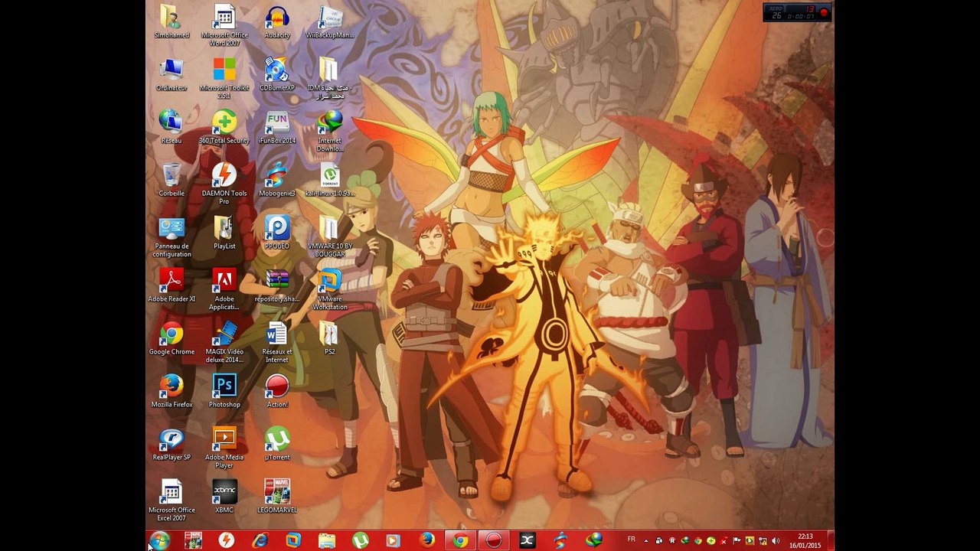Switch to Action! recorder in the taskbar

(494, 540)
